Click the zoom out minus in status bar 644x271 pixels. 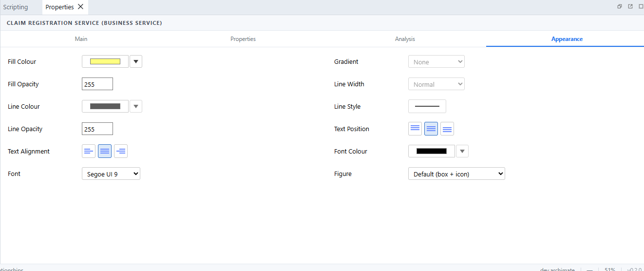589,269
